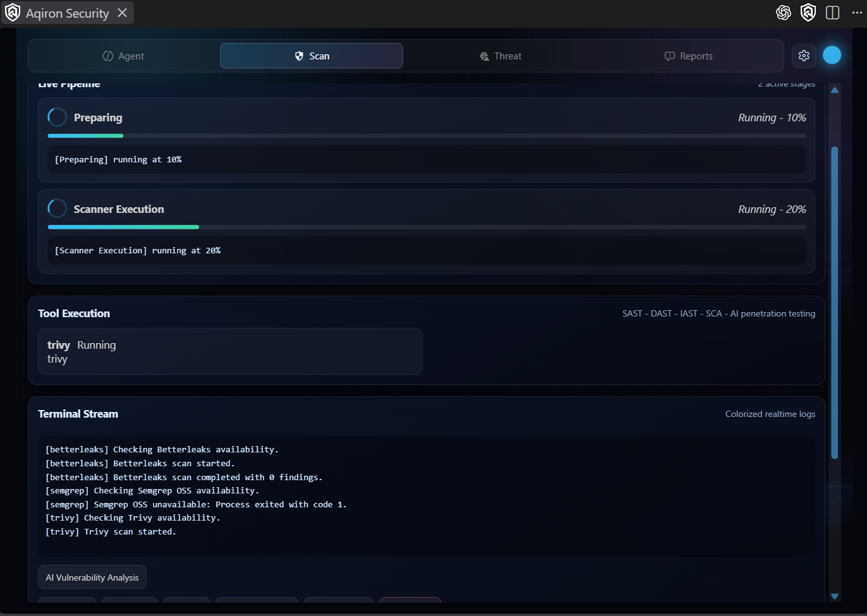This screenshot has height=616, width=867.
Task: Click 'Running - 20%' status text
Action: pyautogui.click(x=772, y=209)
